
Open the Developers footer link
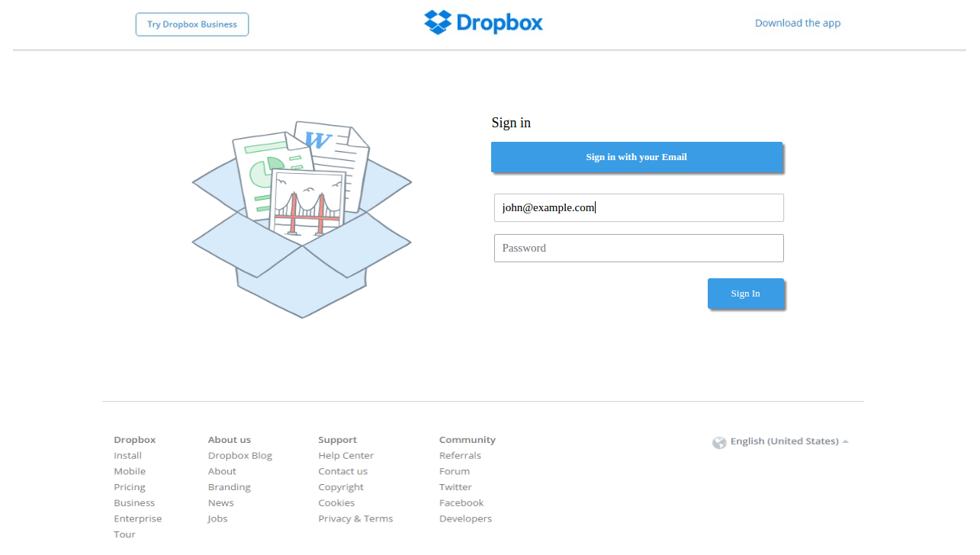[x=465, y=518]
